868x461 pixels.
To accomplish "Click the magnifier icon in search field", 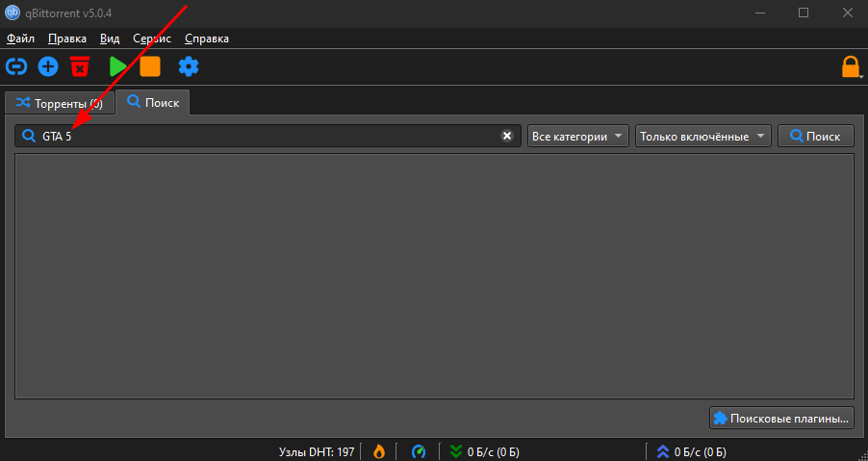I will coord(29,136).
